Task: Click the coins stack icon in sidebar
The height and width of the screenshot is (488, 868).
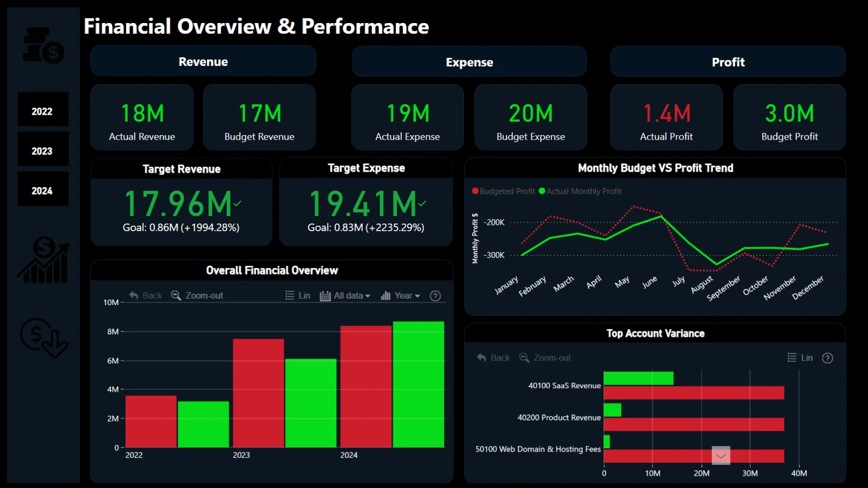Action: click(43, 46)
